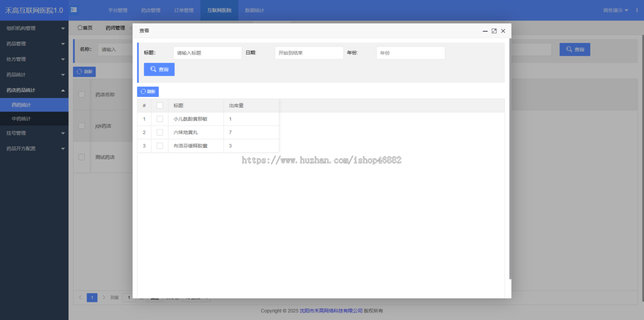Check the jqk药店 row checkbox

[82, 126]
